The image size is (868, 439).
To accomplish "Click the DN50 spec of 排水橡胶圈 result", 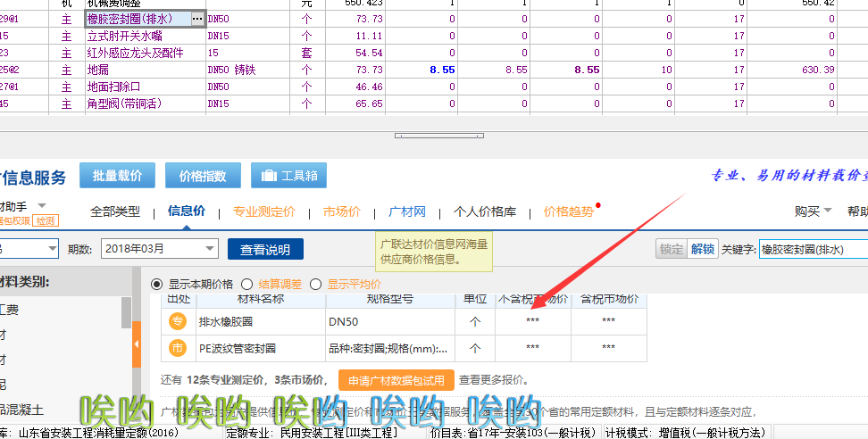I will pyautogui.click(x=343, y=322).
